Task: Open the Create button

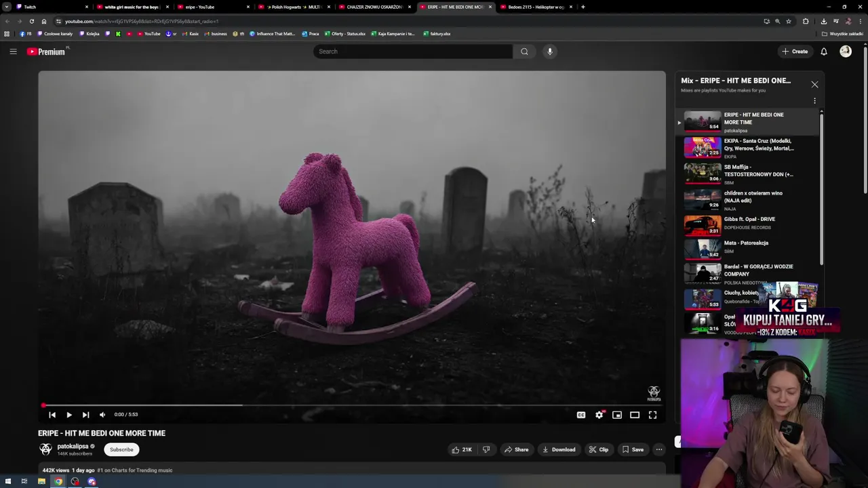Action: pos(795,52)
